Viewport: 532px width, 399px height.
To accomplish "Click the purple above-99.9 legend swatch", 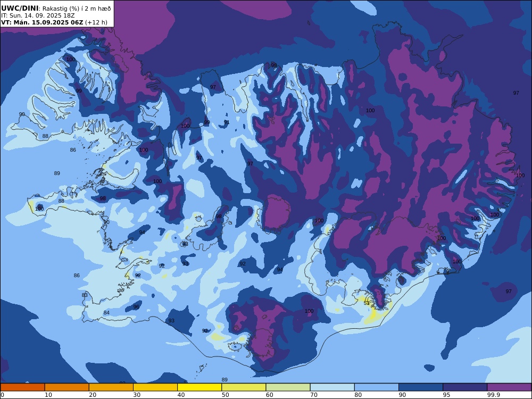I will click(x=509, y=387).
